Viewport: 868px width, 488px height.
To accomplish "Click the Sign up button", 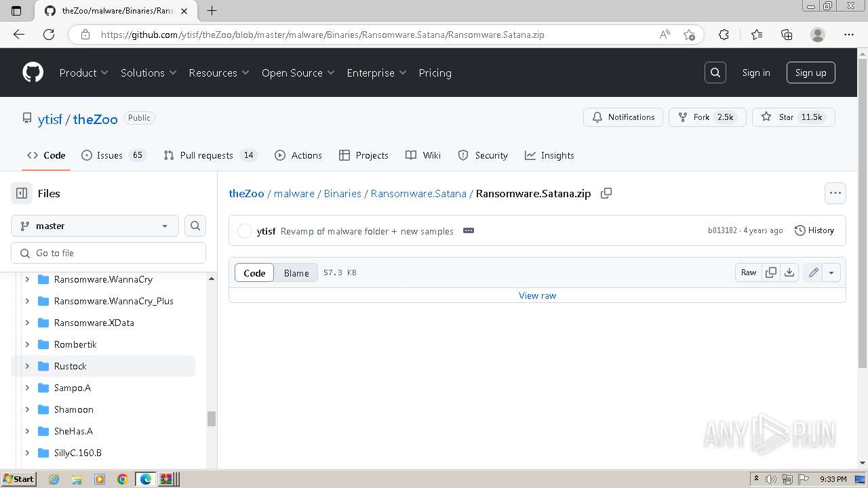I will (811, 73).
